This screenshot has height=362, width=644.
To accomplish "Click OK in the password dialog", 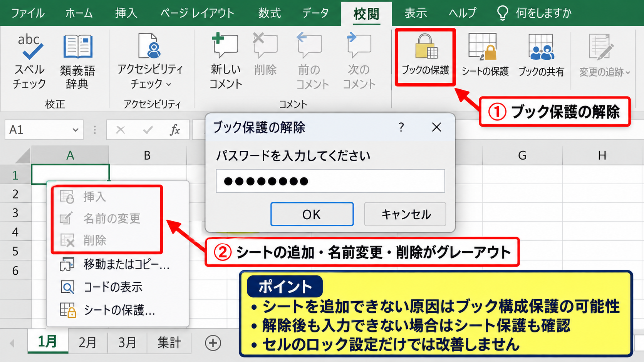I will point(312,214).
